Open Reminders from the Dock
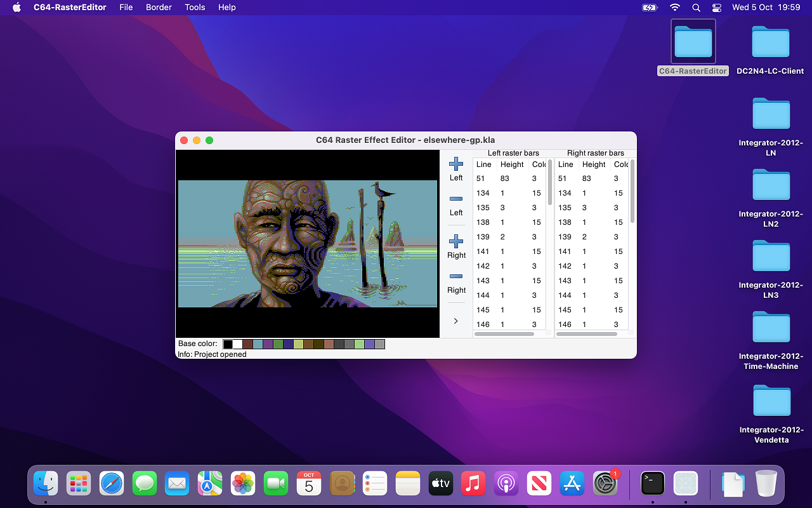The height and width of the screenshot is (508, 812). click(375, 484)
